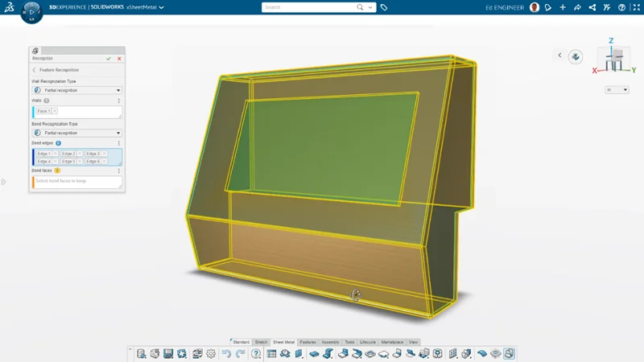This screenshot has width=644, height=362.
Task: Remove Face 1 from Walls selection
Action: tap(55, 111)
